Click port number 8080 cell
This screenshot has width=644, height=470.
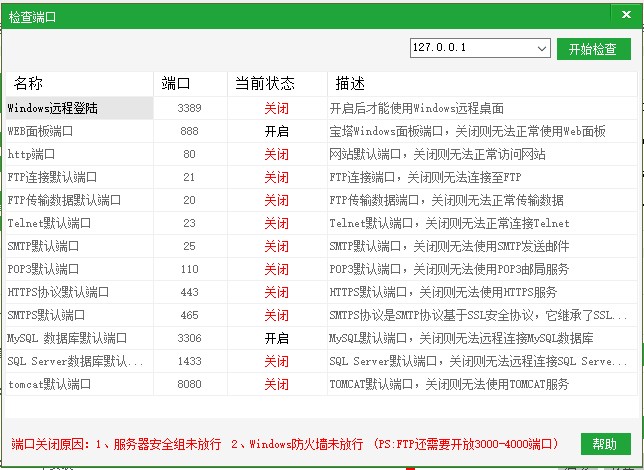pos(189,385)
